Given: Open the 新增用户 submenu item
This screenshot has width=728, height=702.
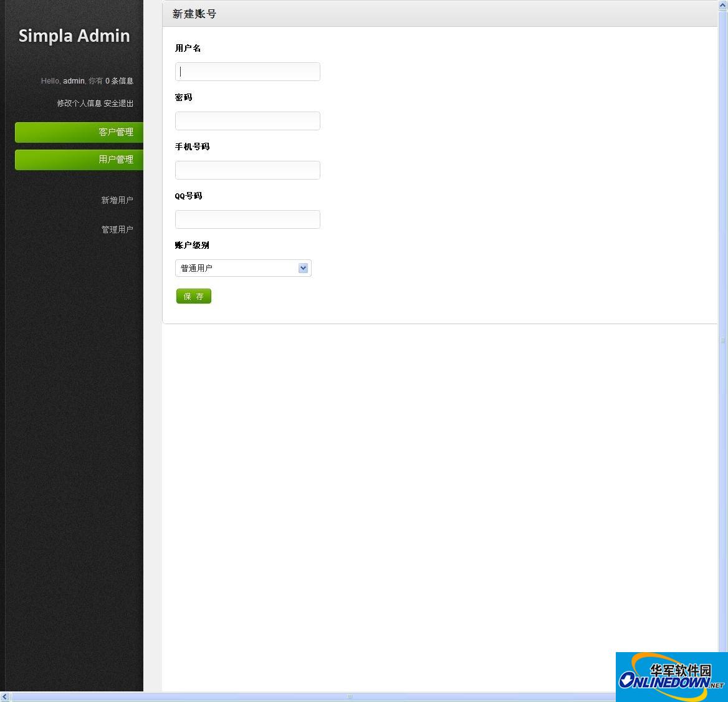Looking at the screenshot, I should coord(117,200).
